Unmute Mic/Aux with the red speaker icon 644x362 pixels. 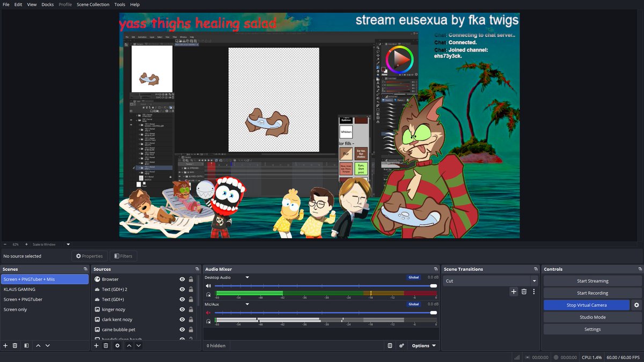[x=209, y=313]
